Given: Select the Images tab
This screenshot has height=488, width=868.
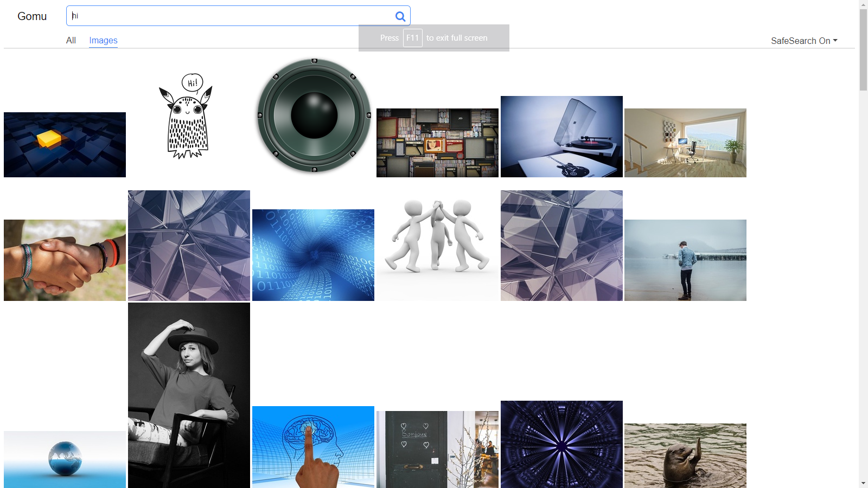Looking at the screenshot, I should pos(103,40).
